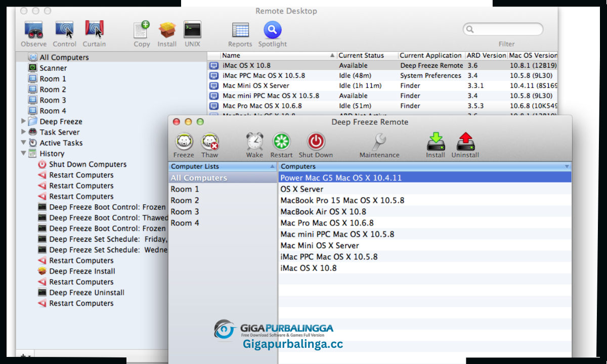Image resolution: width=607 pixels, height=364 pixels.
Task: Click the Observe binoculars icon in Remote Desktop
Action: point(33,30)
